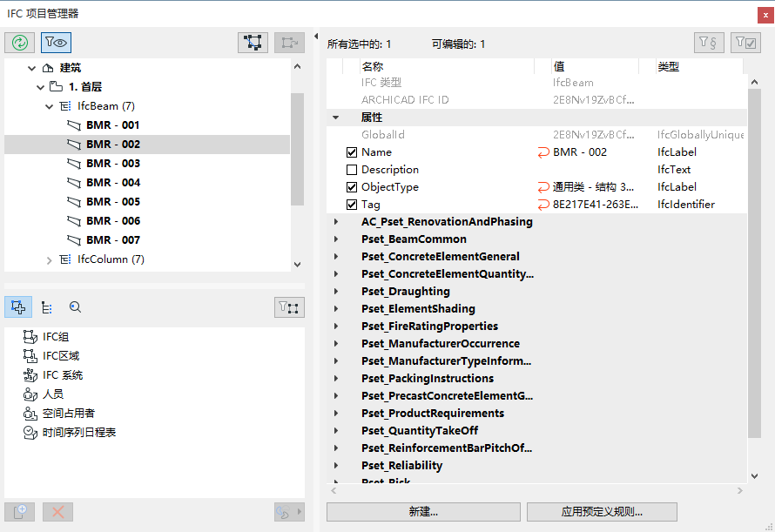
Task: Click the mapping arrow icon beside ObjectType value
Action: [x=543, y=187]
